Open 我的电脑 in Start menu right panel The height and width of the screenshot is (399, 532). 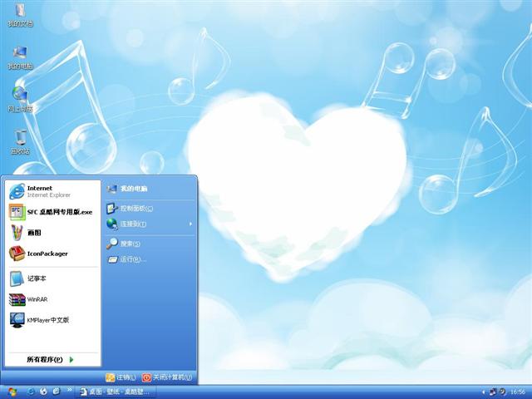click(133, 189)
